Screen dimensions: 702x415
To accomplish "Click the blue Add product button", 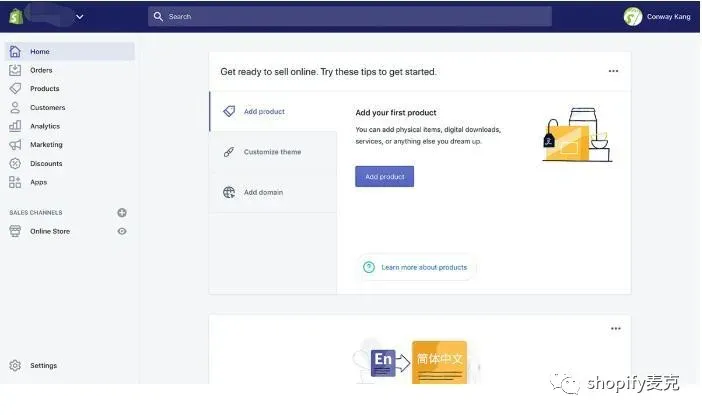I will [x=384, y=177].
